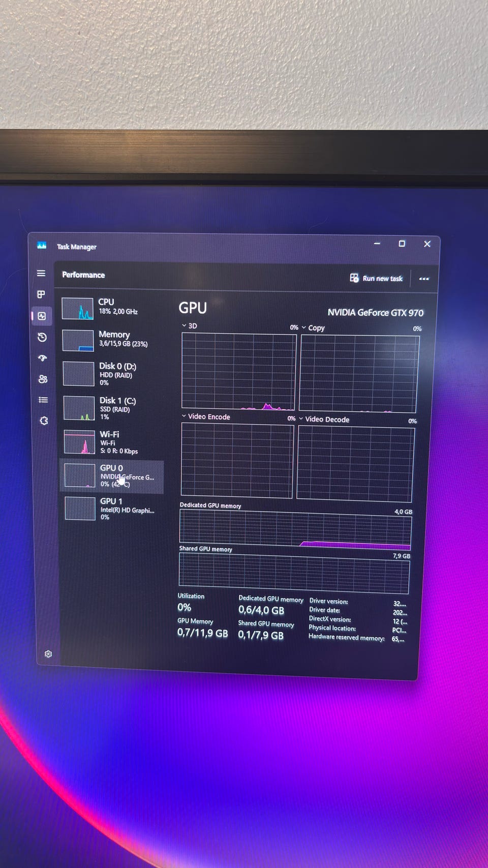Click the Utilization 0% value

184,607
